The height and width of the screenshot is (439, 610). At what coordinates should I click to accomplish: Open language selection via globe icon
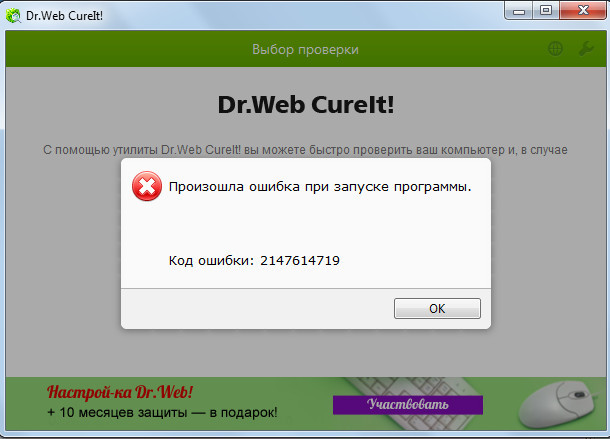tap(556, 49)
